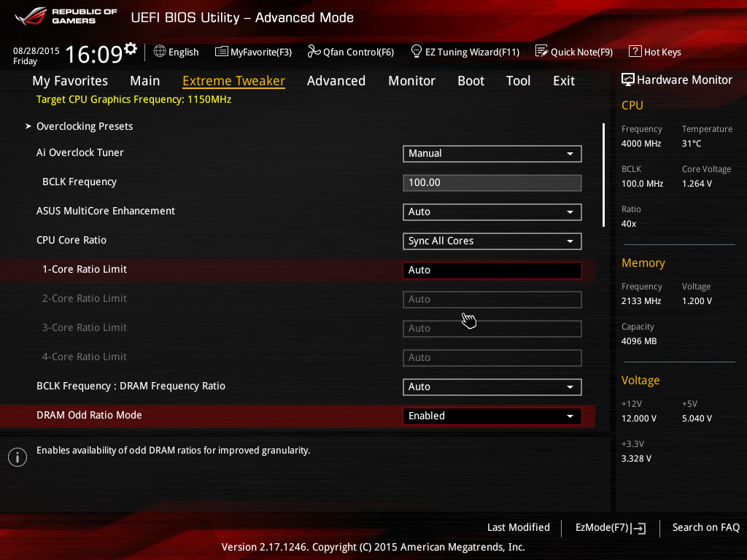Click the Memory frequency value 2133 MHz
The width and height of the screenshot is (747, 560).
pyautogui.click(x=641, y=301)
